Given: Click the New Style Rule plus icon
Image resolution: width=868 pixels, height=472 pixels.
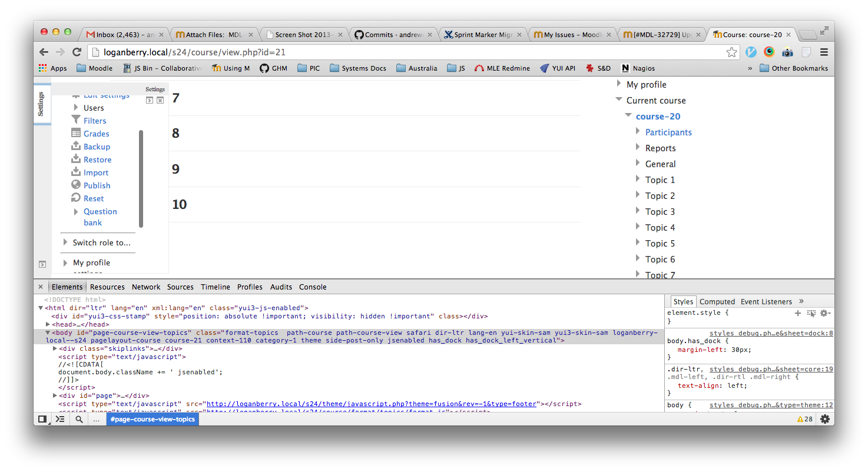Looking at the screenshot, I should tap(798, 313).
